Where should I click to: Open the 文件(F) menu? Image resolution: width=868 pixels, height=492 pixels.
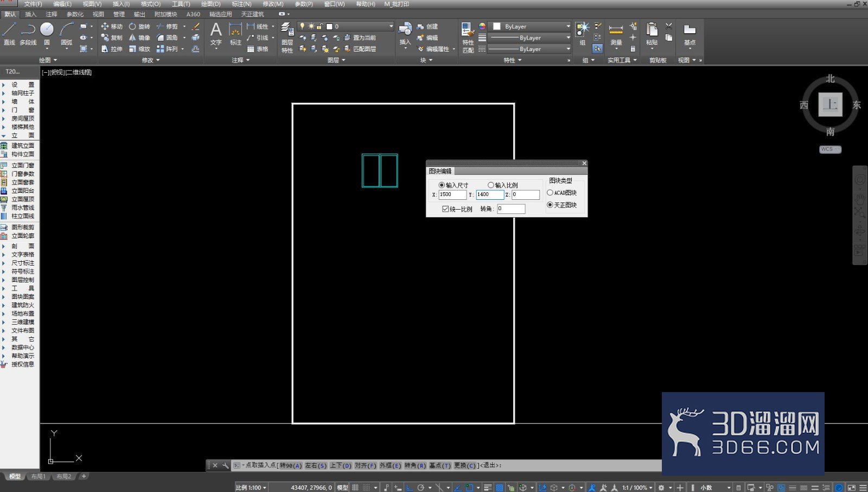(33, 4)
